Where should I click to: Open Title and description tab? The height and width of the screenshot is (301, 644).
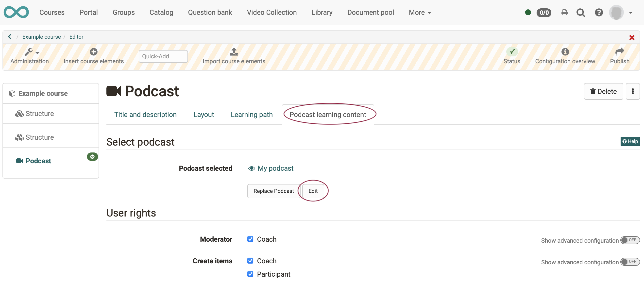[145, 115]
